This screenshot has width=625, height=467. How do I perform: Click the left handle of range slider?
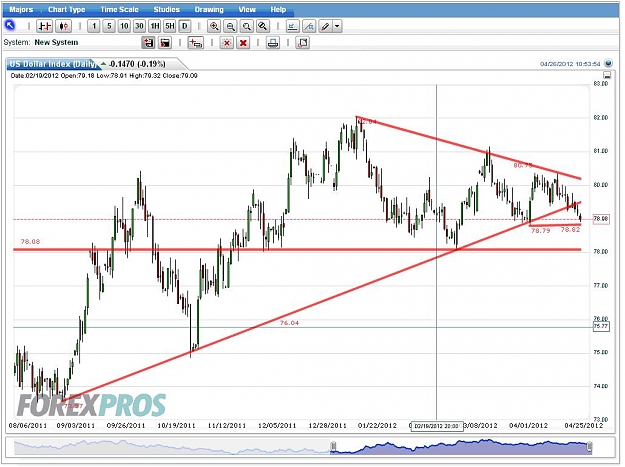[x=333, y=447]
